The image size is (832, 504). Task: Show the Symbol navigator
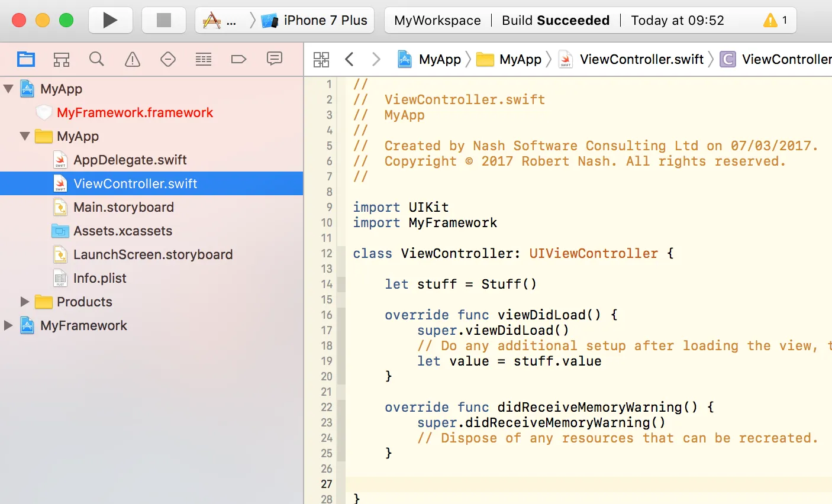coord(62,59)
